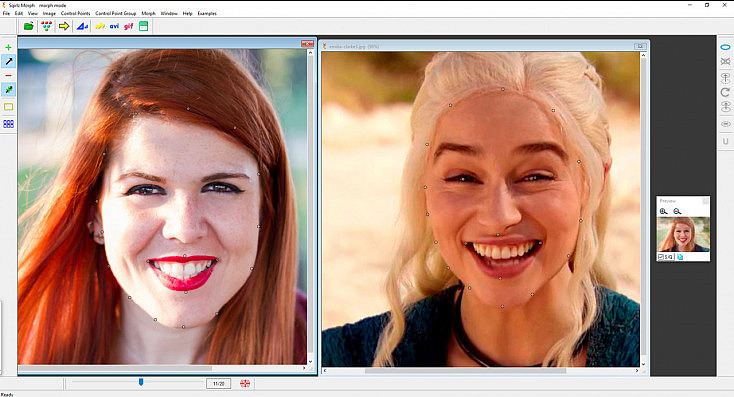Click the preview thumbnail of the morphed face
This screenshot has height=397, width=734.
(683, 234)
